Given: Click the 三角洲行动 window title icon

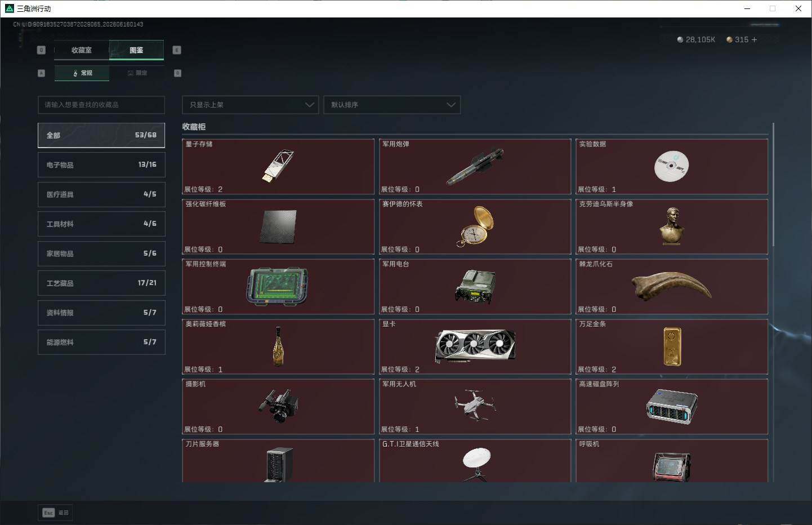Looking at the screenshot, I should [9, 8].
